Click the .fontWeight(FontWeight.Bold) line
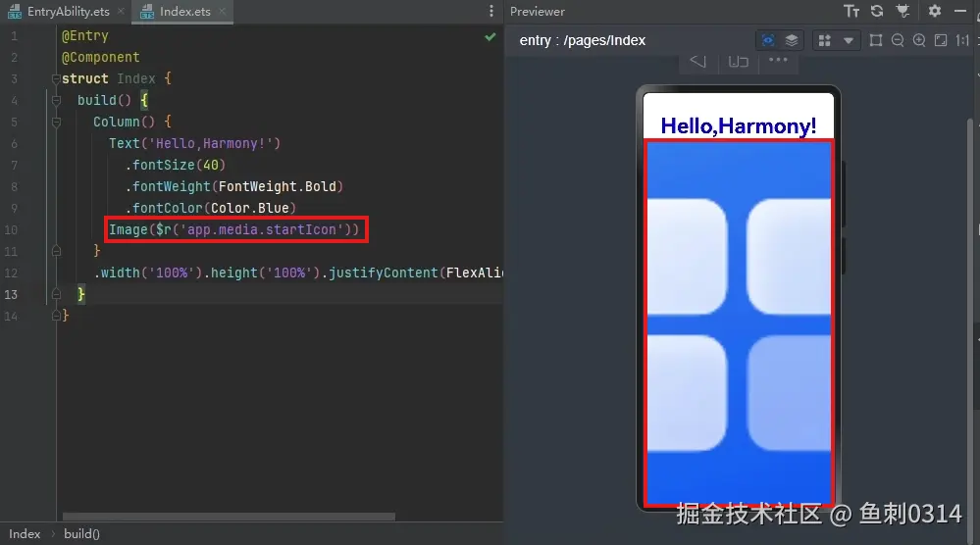 pyautogui.click(x=233, y=186)
